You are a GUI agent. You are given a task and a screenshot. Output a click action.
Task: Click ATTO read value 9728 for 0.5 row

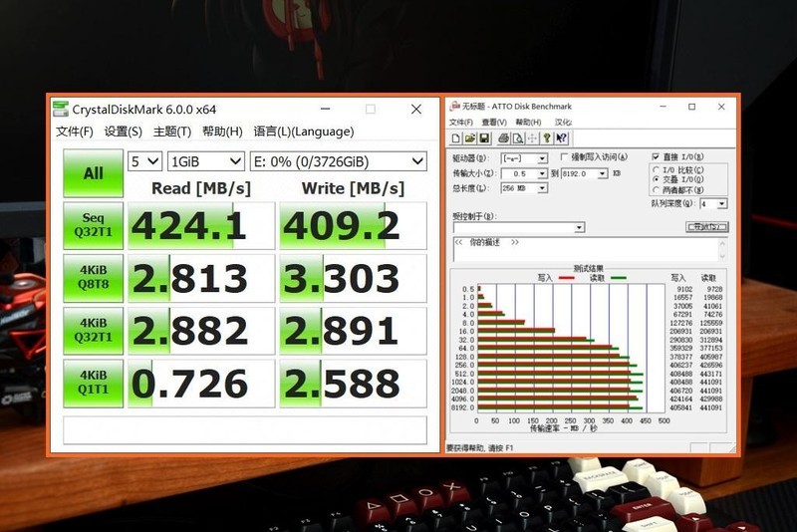click(714, 289)
